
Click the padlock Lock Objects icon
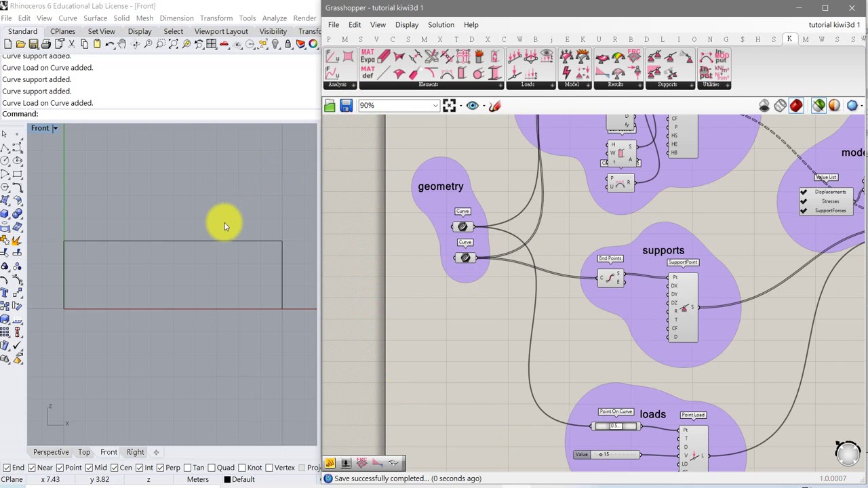(x=288, y=44)
